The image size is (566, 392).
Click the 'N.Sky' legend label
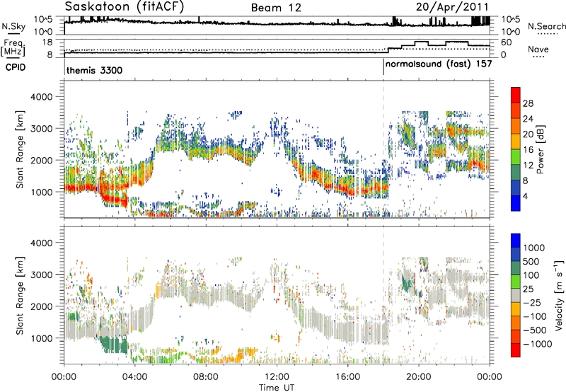(13, 26)
